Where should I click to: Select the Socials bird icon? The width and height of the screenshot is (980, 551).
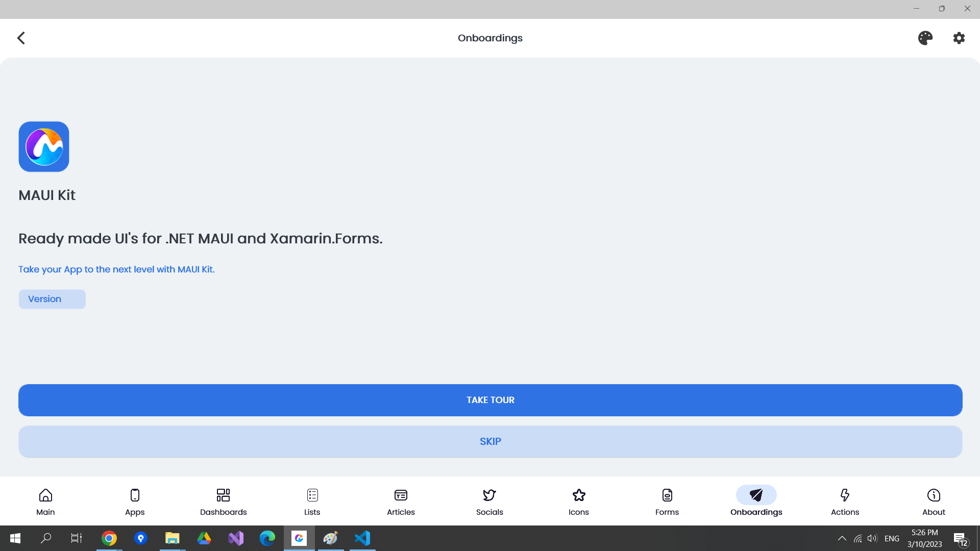[489, 495]
